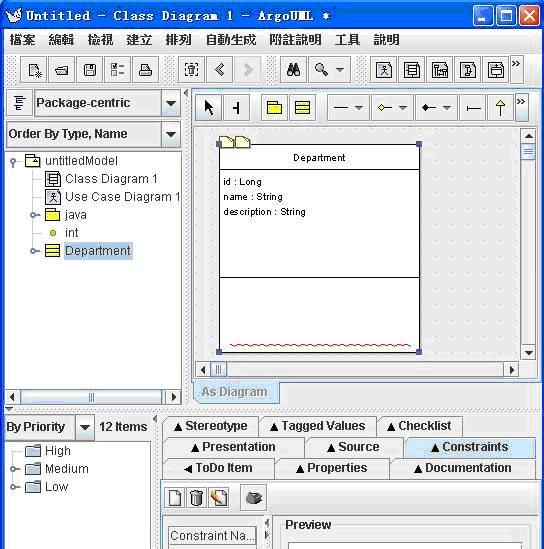Screen dimensions: 544x549
Task: Expand the Department class node
Action: pyautogui.click(x=34, y=251)
